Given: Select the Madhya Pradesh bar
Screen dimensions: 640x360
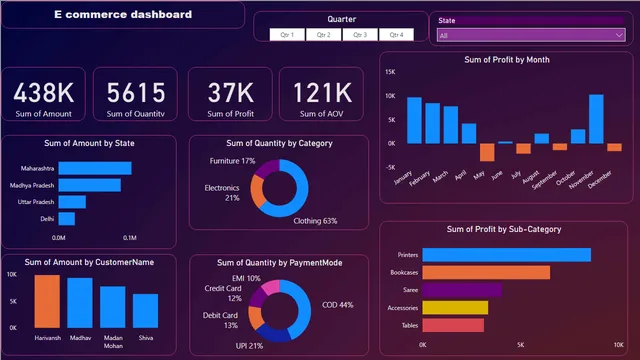Looking at the screenshot, I should (x=89, y=185).
